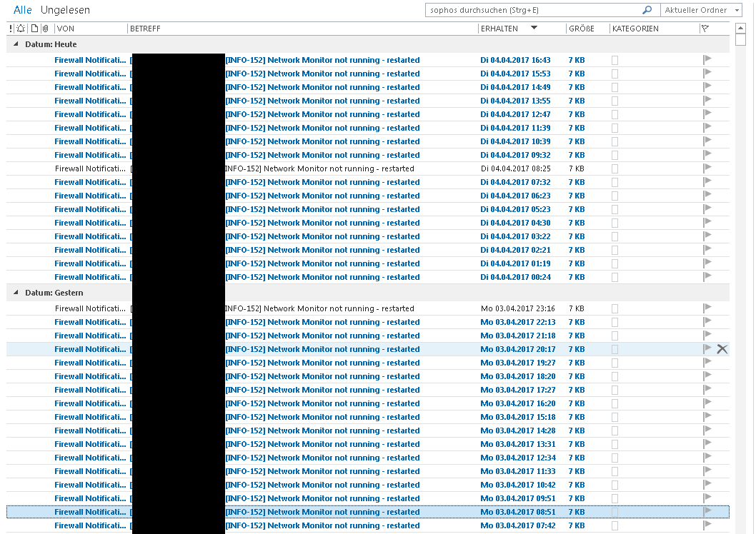This screenshot has height=534, width=756.
Task: Click the vertical scrollbar thumb
Action: pyautogui.click(x=740, y=40)
